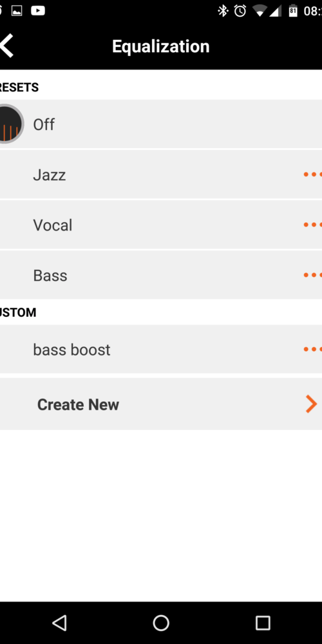
Task: Tap the alarm clock status icon
Action: 240,11
